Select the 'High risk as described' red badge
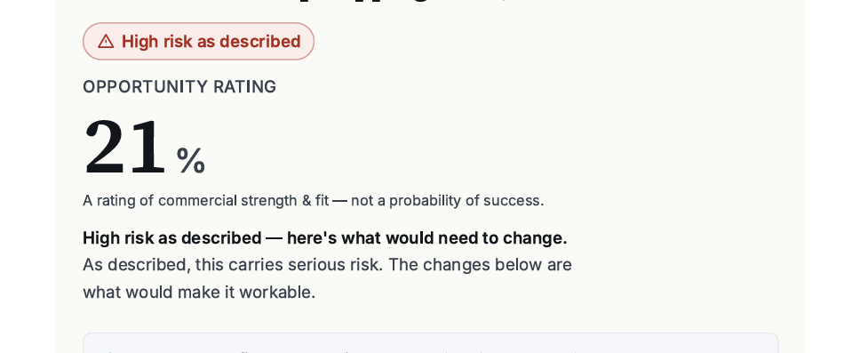The width and height of the screenshot is (868, 353). (199, 42)
